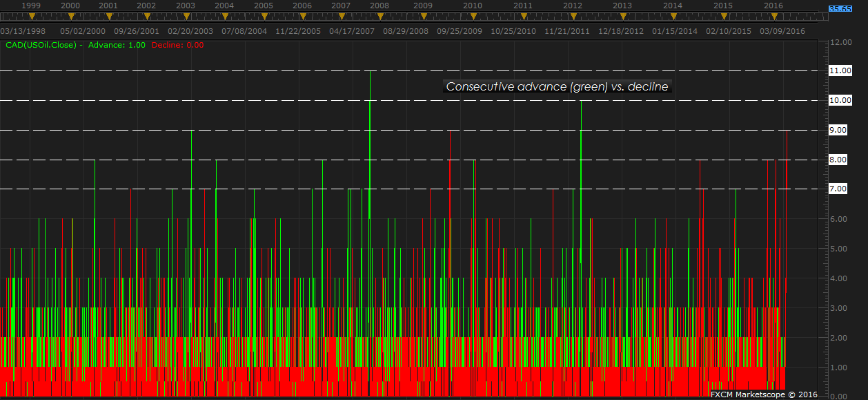Click the 03/13/1998 date on the axis
This screenshot has width=868, height=400.
(26, 31)
